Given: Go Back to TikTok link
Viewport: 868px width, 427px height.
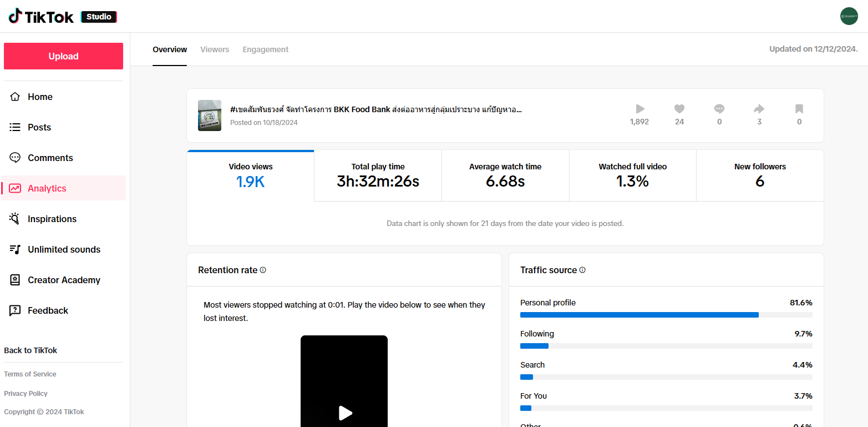Looking at the screenshot, I should point(31,350).
